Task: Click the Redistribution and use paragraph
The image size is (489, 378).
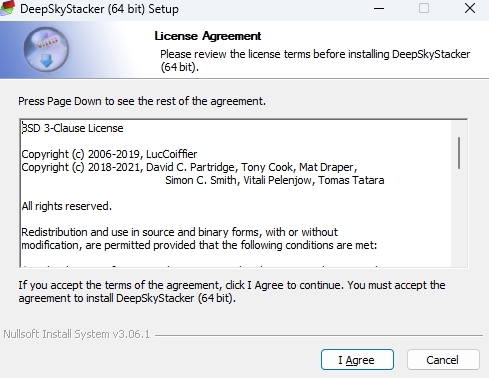Action: (199, 239)
